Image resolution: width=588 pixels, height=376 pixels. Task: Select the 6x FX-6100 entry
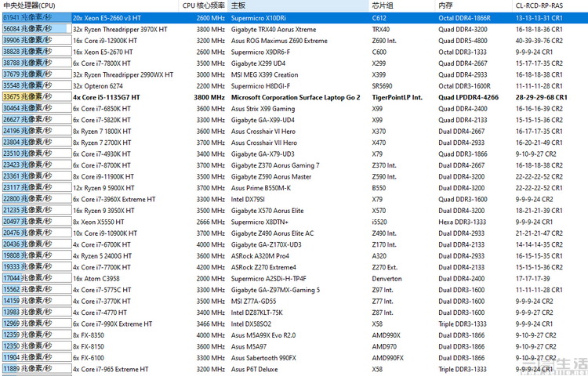(x=89, y=358)
